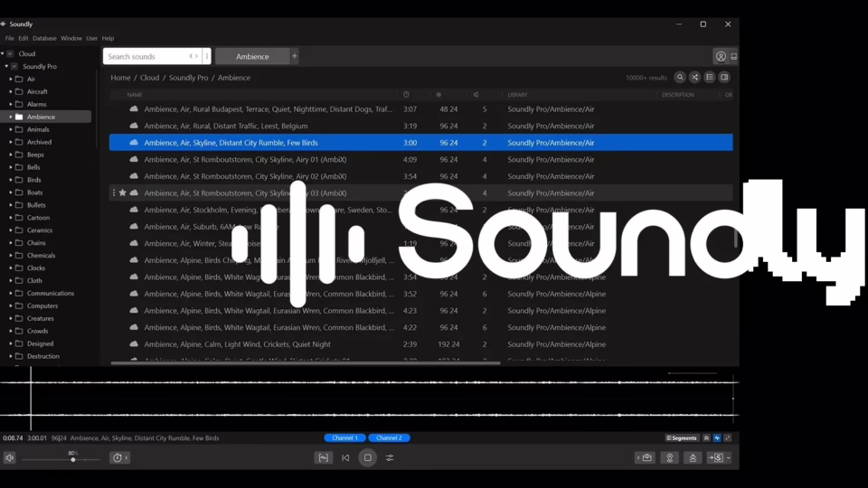Image resolution: width=868 pixels, height=488 pixels.
Task: Open the user account icon
Action: (721, 56)
